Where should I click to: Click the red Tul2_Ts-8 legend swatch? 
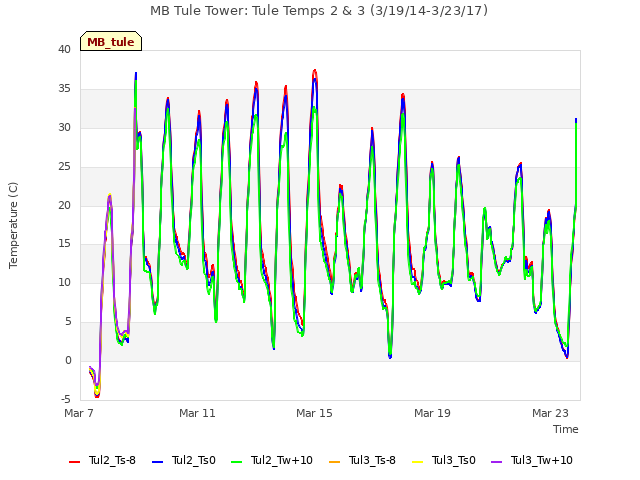pyautogui.click(x=74, y=462)
